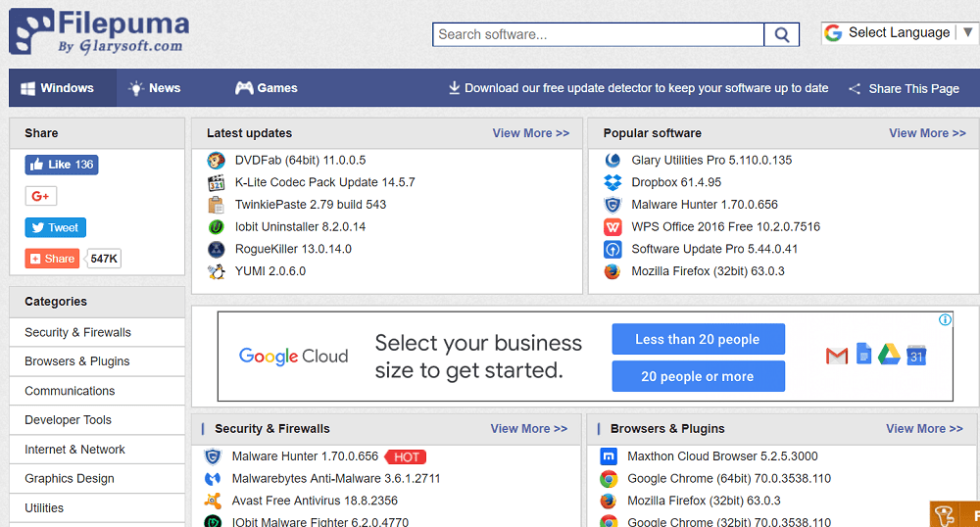
Task: Click Facebook Like button
Action: 61,165
